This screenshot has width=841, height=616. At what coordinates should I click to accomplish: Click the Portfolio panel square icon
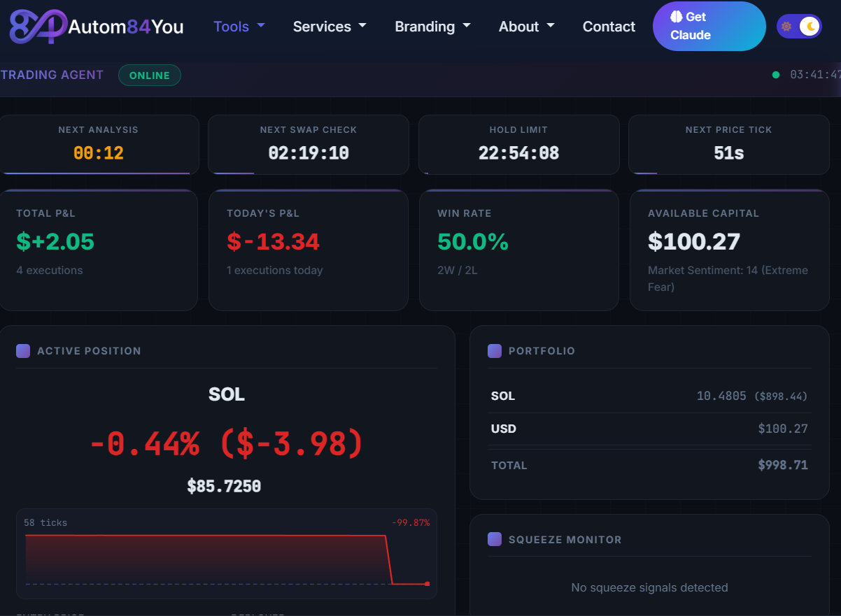[495, 350]
